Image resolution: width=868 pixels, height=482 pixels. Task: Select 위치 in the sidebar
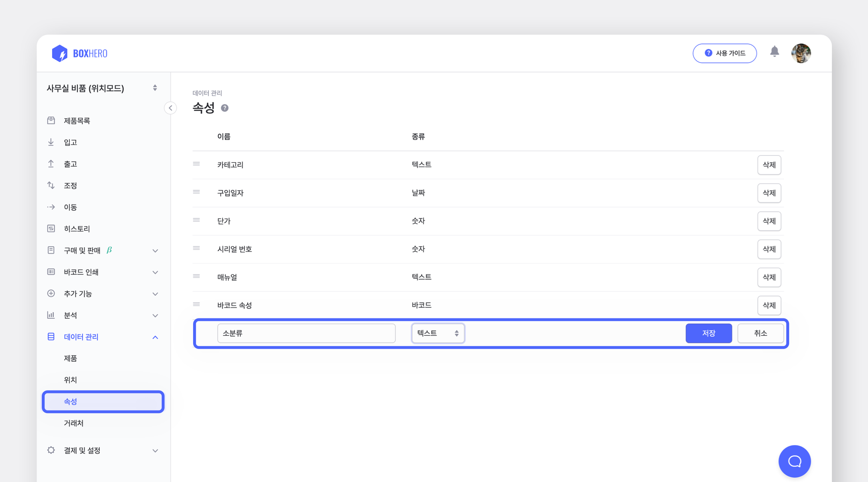coord(70,380)
